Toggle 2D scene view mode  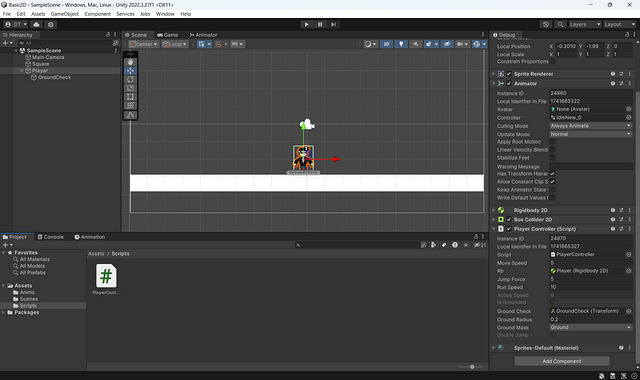(386, 44)
